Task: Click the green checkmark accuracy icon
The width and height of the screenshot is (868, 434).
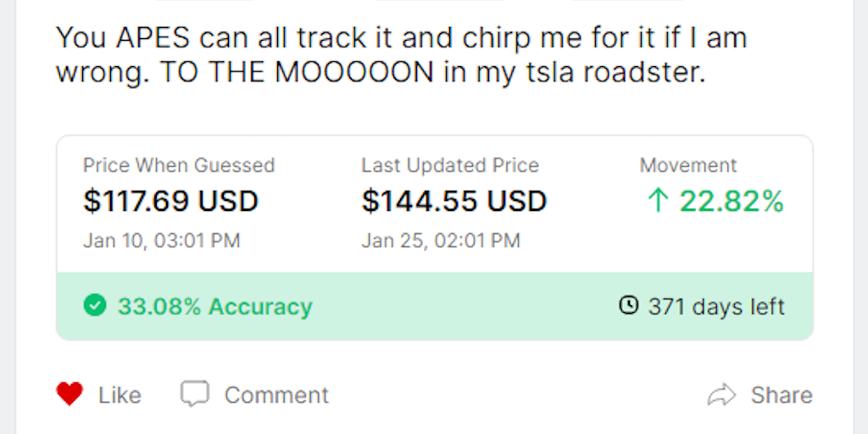Action: (95, 306)
